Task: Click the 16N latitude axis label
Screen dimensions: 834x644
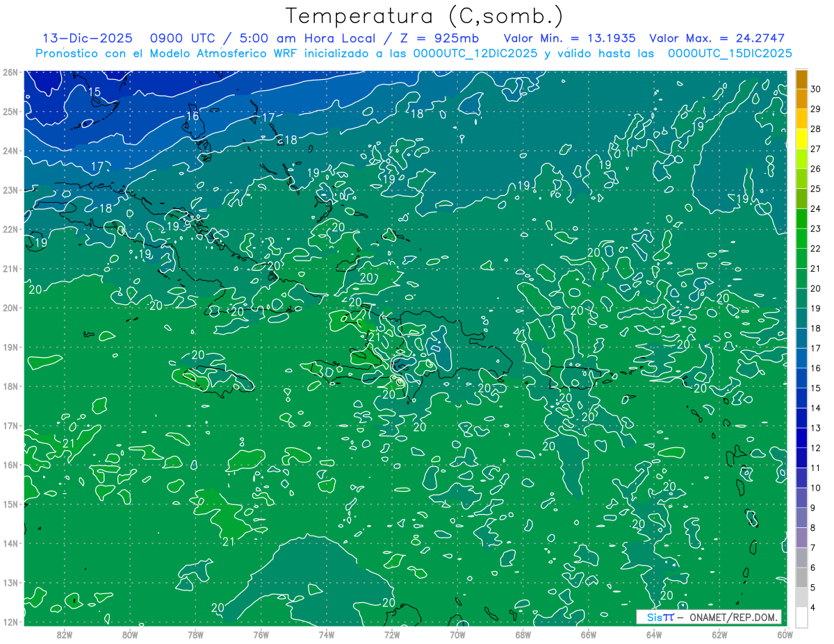Action: pyautogui.click(x=10, y=465)
